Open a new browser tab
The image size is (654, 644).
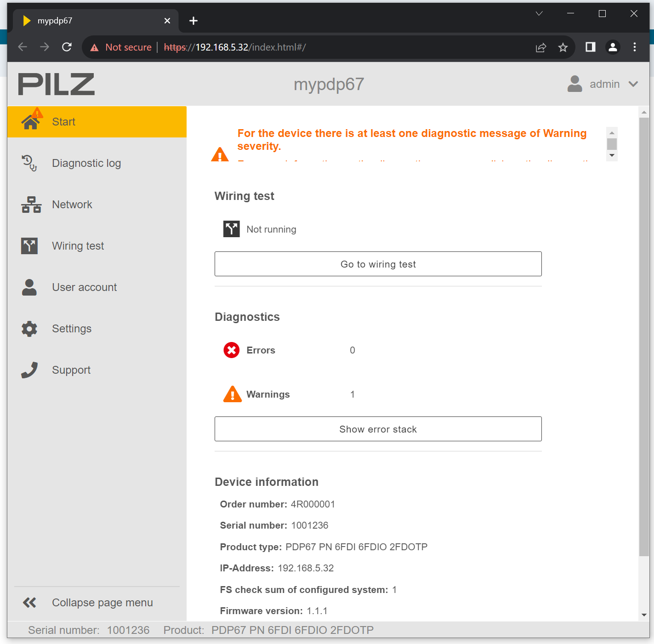tap(193, 21)
